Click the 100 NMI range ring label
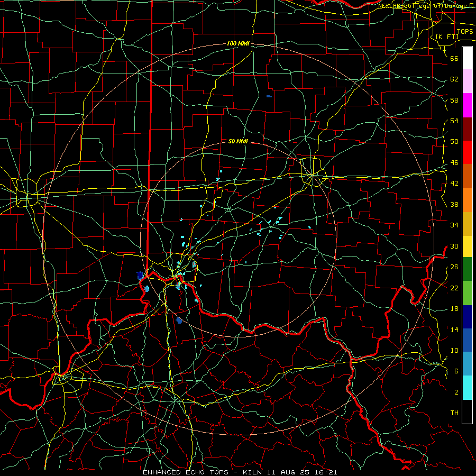 click(238, 43)
